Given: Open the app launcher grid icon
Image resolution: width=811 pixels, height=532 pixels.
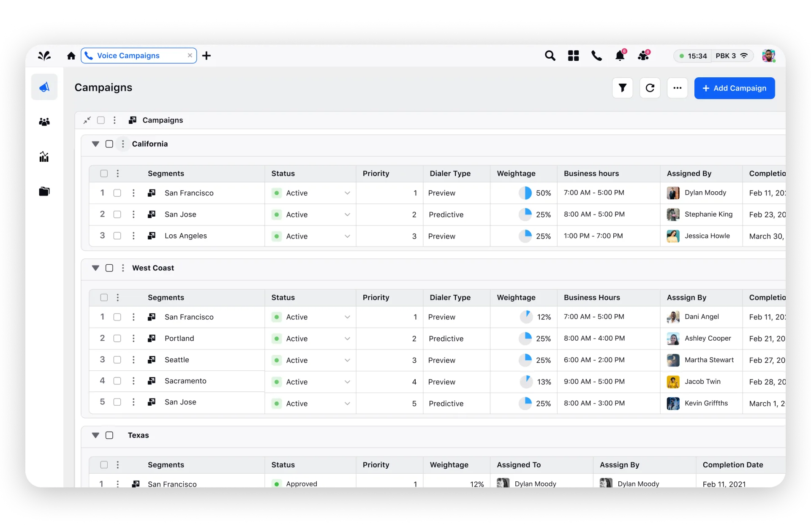Looking at the screenshot, I should [x=573, y=55].
